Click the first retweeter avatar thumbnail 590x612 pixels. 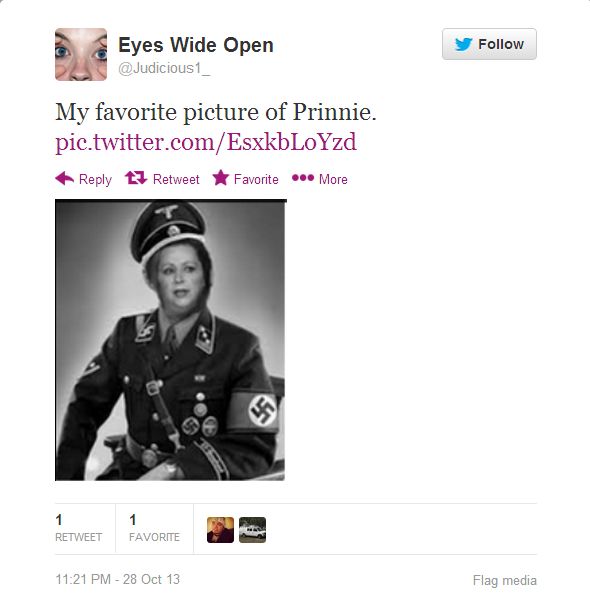click(220, 530)
